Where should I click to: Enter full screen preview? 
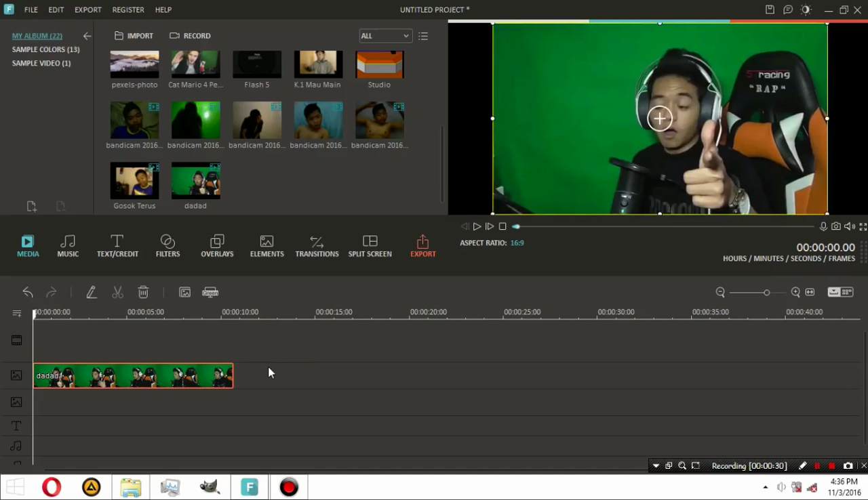pyautogui.click(x=863, y=226)
